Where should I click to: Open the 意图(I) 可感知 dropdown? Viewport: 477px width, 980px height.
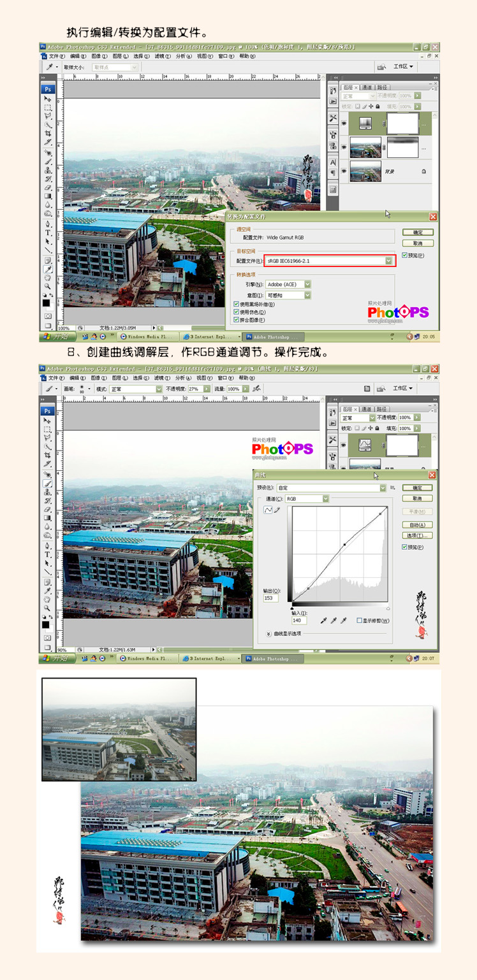click(288, 295)
